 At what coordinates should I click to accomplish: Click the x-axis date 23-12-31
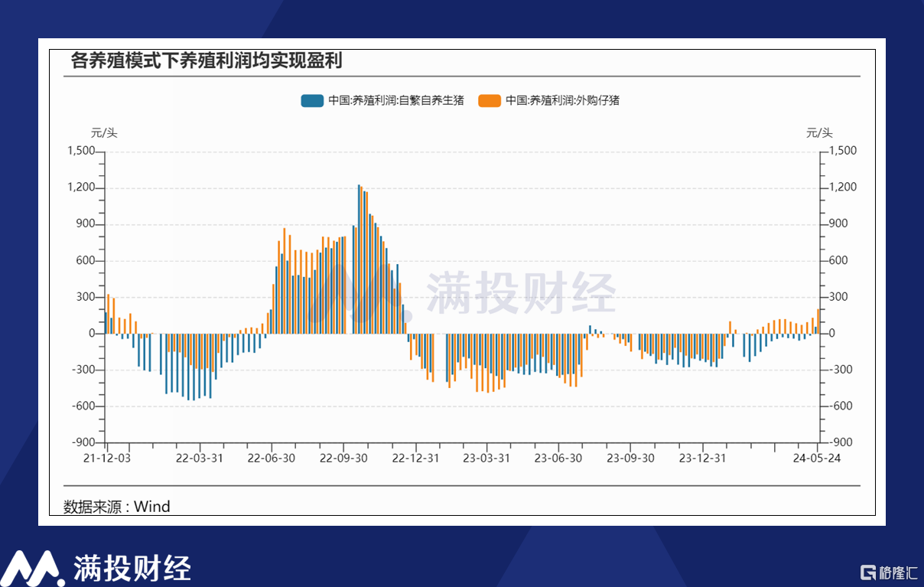pyautogui.click(x=703, y=458)
